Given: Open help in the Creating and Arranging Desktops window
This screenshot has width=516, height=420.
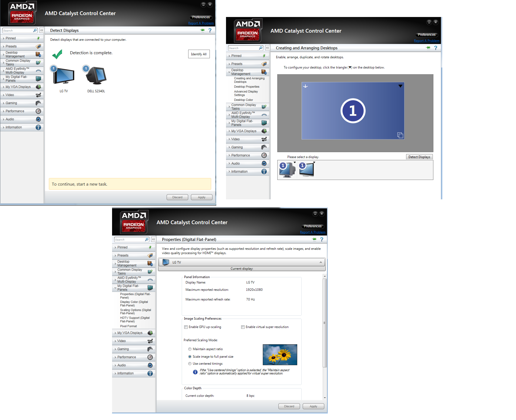Looking at the screenshot, I should (x=436, y=48).
